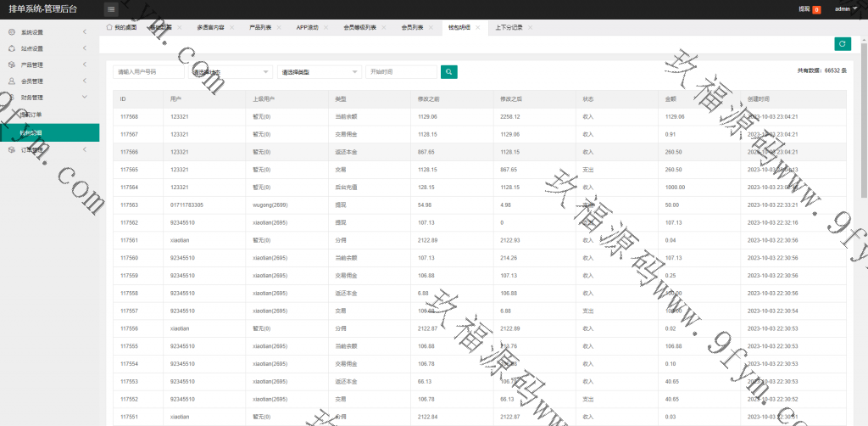Open the 请选择类型 type dropdown
The height and width of the screenshot is (426, 868).
(320, 72)
